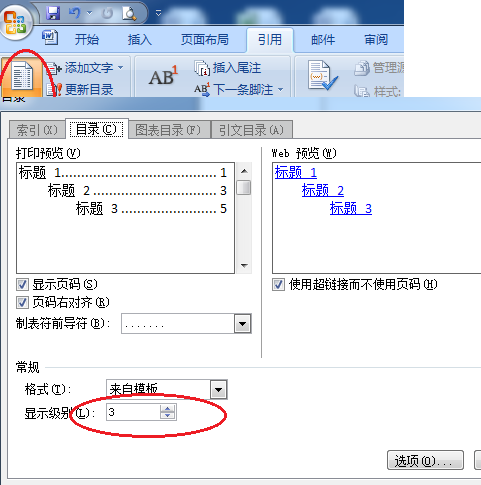Click the Table of Contents icon

tap(22, 77)
